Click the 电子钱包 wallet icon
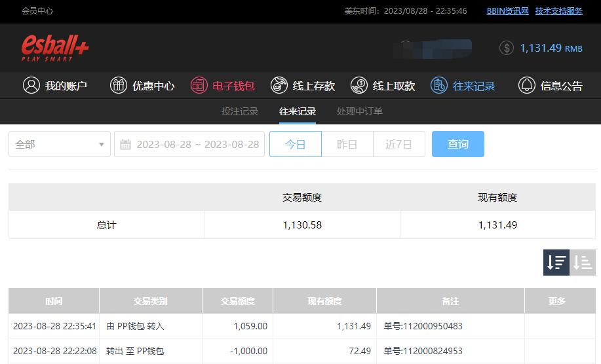This screenshot has width=601, height=364. click(199, 85)
